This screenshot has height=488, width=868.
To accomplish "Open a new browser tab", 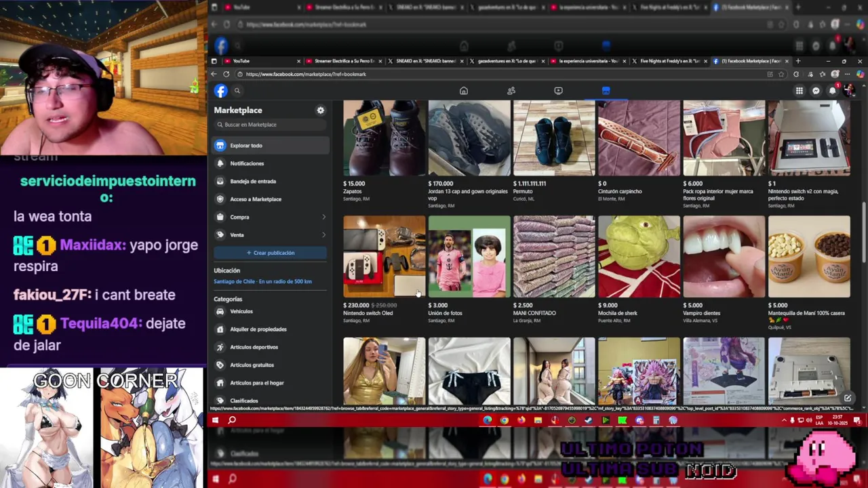I will pos(798,61).
